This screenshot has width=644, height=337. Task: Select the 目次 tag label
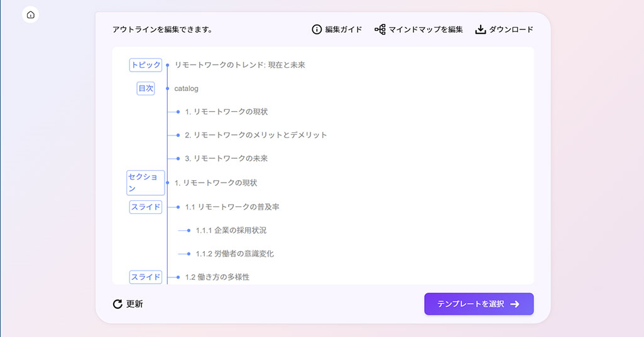(146, 88)
